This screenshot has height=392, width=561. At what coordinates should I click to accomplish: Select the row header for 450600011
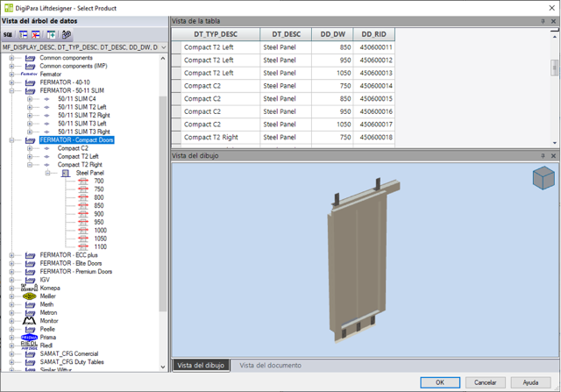click(x=176, y=47)
